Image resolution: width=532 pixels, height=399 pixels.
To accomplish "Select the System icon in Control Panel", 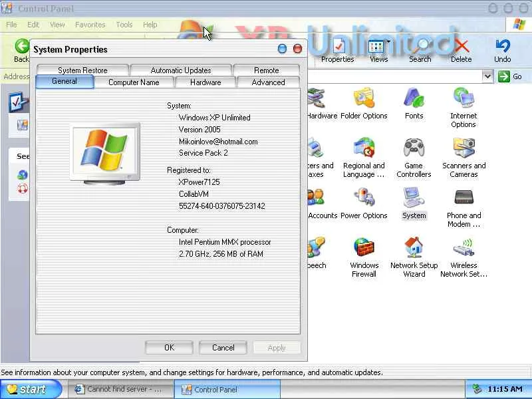I will [x=414, y=203].
